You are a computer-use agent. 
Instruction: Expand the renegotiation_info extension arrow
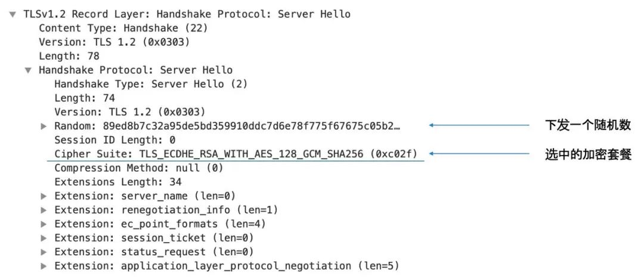[44, 210]
